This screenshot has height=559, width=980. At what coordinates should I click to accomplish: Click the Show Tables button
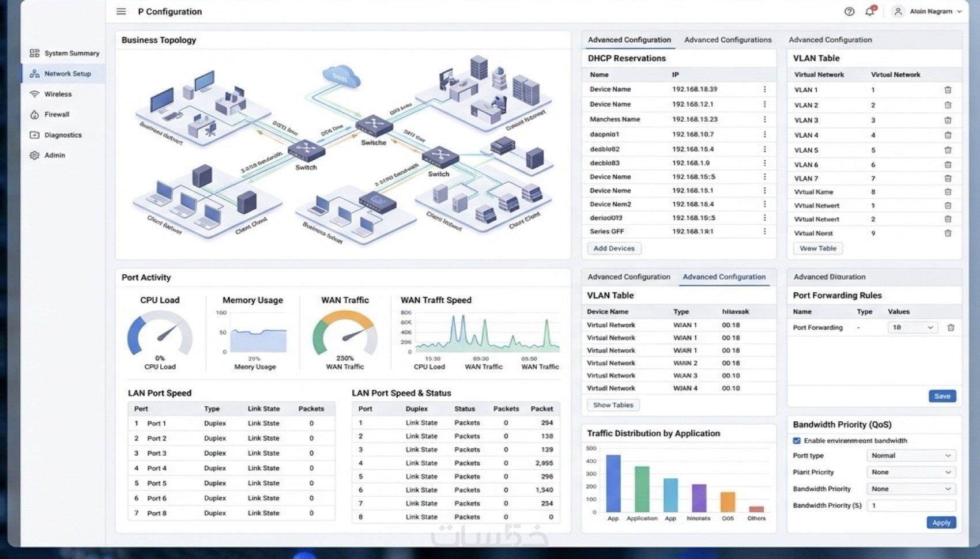(613, 405)
